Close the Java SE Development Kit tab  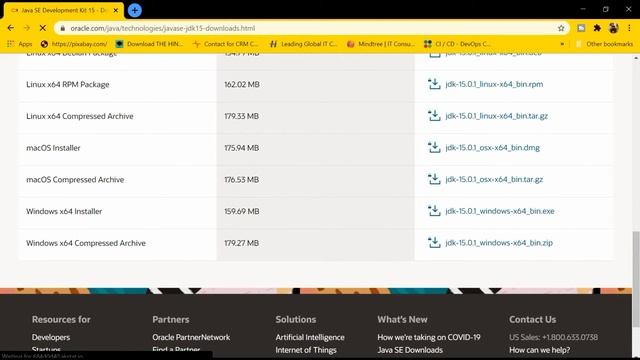pos(116,10)
